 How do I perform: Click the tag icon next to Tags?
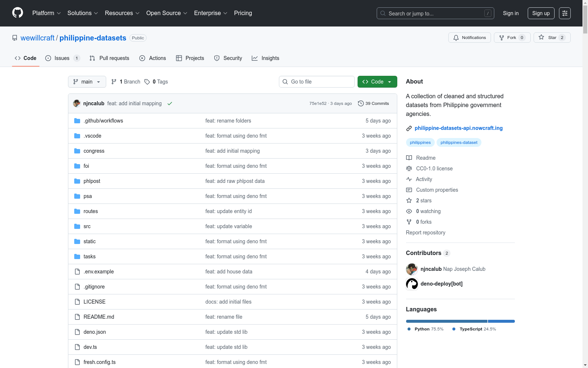pyautogui.click(x=147, y=82)
